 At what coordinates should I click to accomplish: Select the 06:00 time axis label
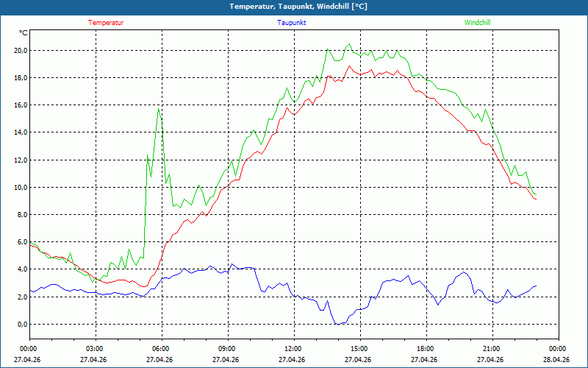161,349
